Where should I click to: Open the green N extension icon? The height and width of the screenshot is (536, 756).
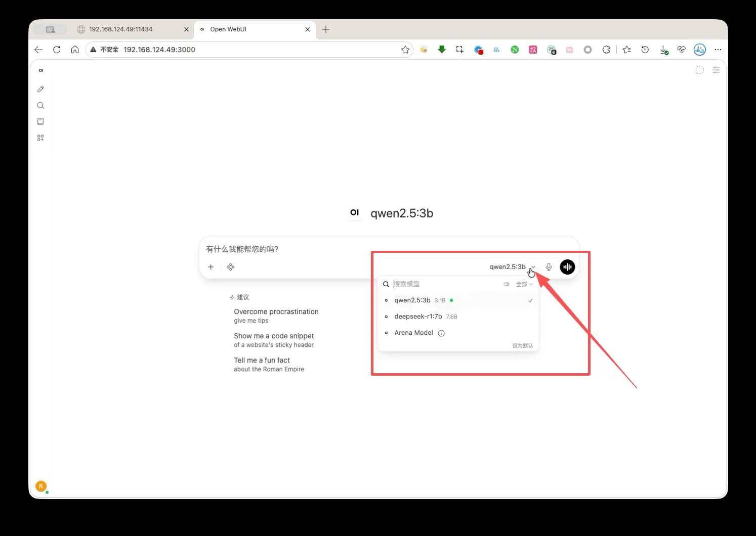click(515, 50)
